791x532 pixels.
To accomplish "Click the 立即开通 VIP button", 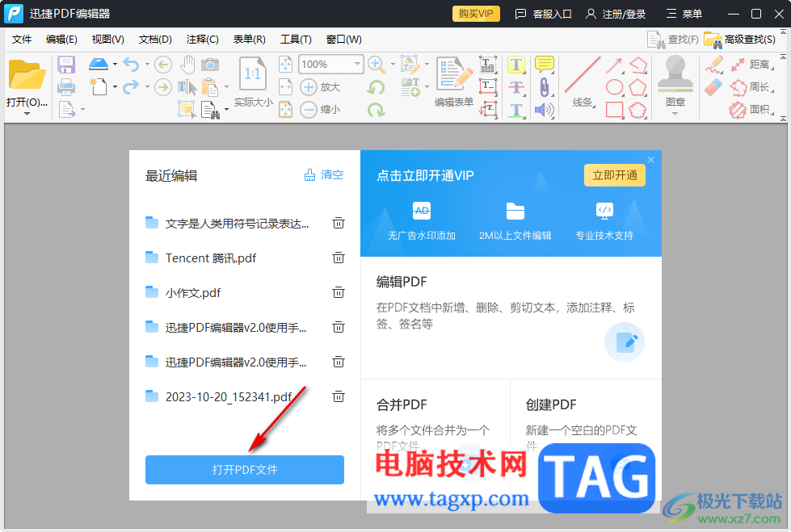I will click(614, 175).
